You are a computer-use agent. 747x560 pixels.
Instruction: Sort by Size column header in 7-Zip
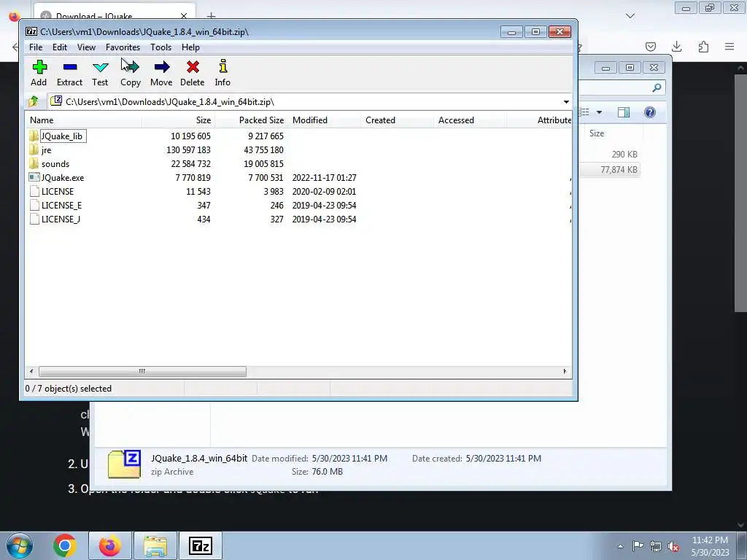pyautogui.click(x=178, y=120)
